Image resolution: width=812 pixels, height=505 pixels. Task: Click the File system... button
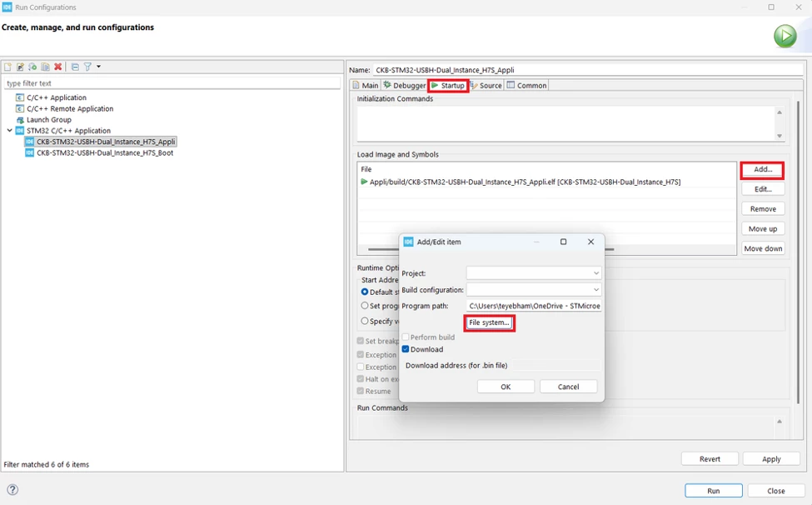tap(489, 322)
